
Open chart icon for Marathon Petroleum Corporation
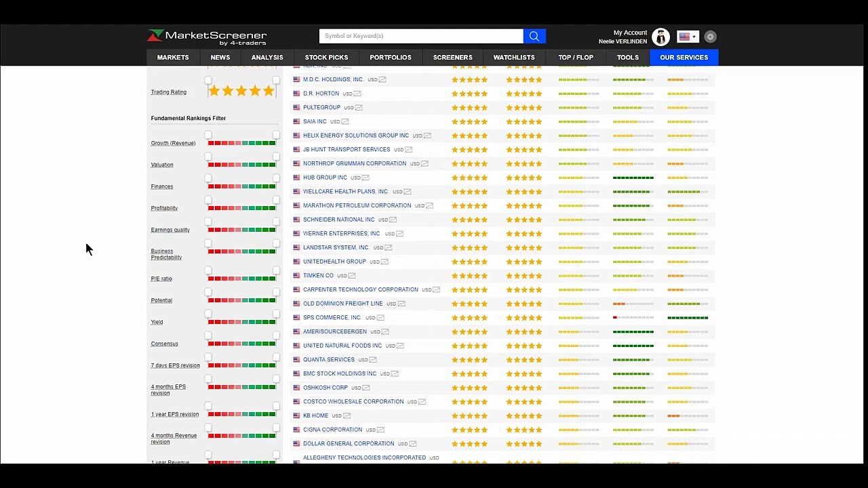[x=429, y=206]
